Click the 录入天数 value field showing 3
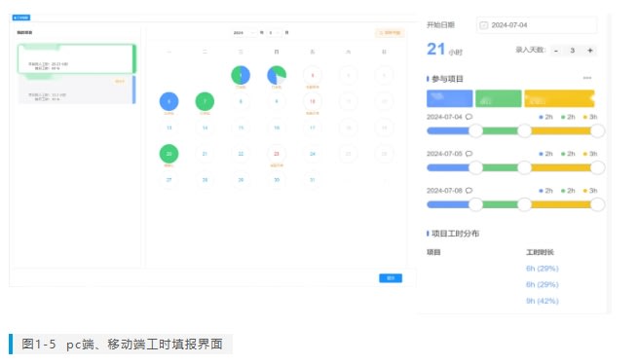 [x=573, y=51]
